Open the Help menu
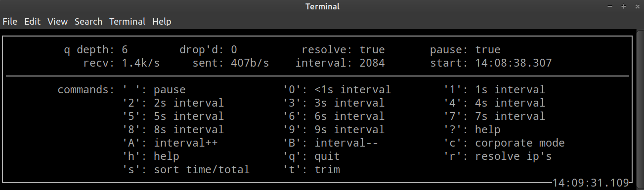Screen dimensions: 644x190 pos(162,21)
